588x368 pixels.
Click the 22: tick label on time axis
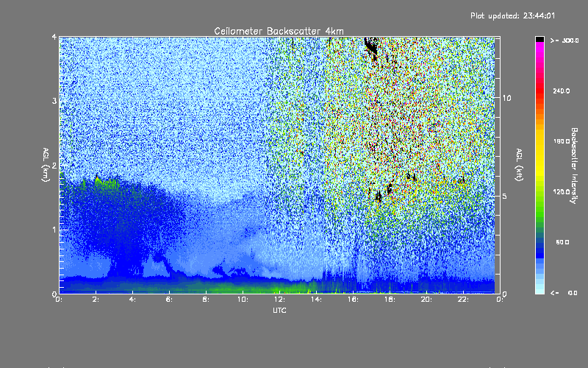463,300
